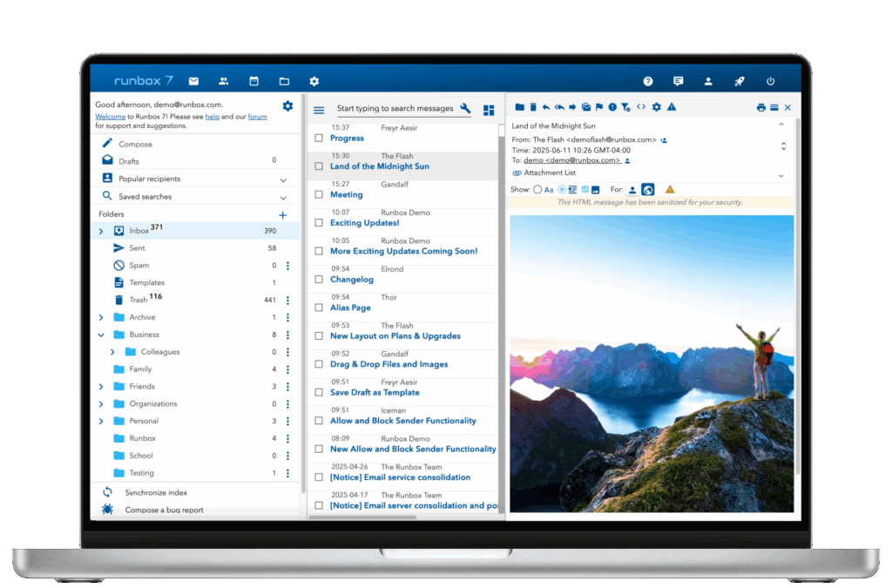Open the message pane layout menu lines
This screenshot has height=588, width=892.
point(774,107)
